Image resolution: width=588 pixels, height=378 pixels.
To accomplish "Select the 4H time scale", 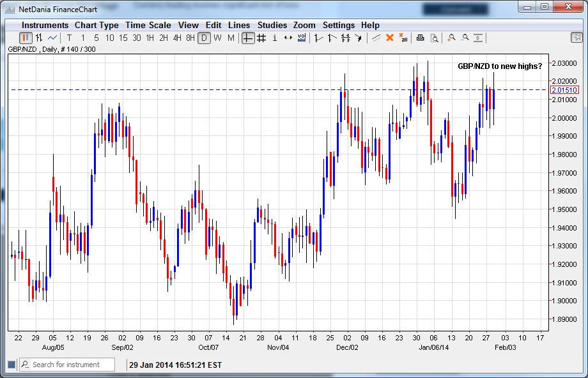I will [177, 38].
